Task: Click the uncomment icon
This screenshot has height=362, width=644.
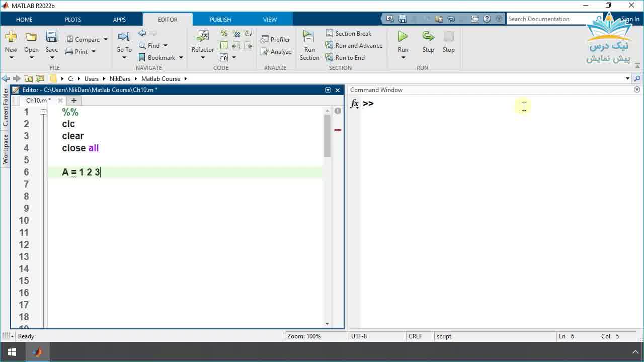Action: 236,34
